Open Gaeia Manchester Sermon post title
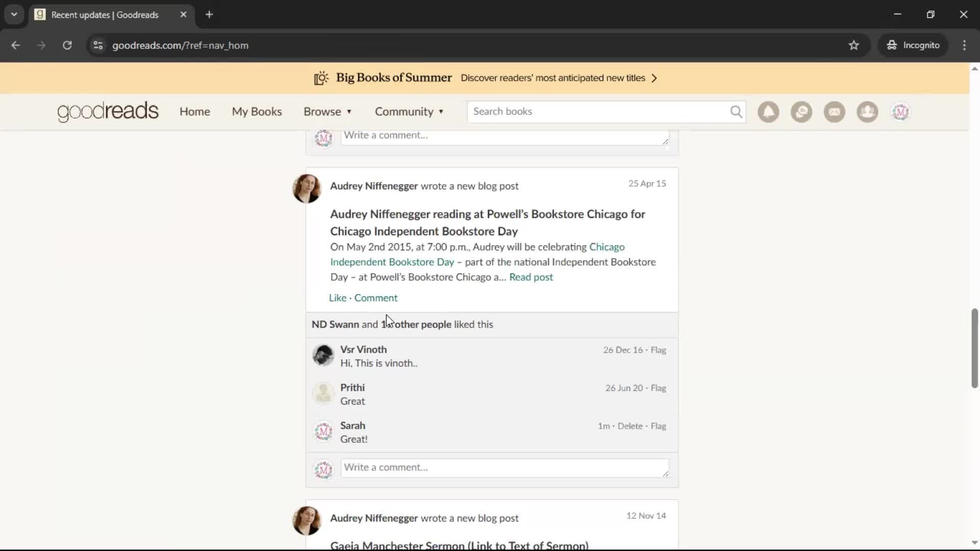This screenshot has width=980, height=551. point(459,545)
